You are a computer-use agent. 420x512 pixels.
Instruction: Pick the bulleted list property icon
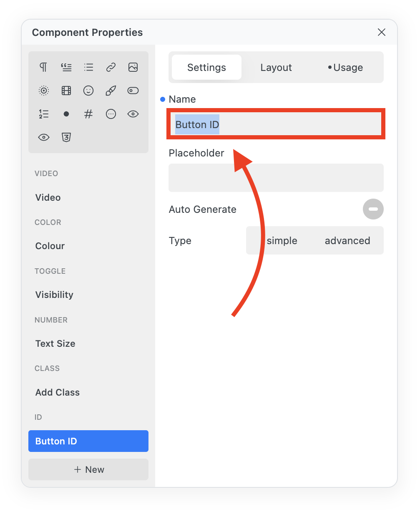pyautogui.click(x=88, y=67)
